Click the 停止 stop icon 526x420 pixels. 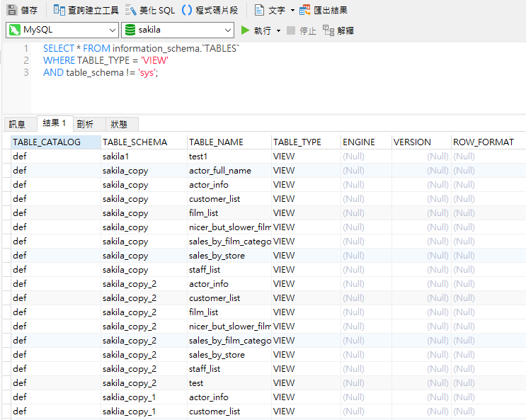pyautogui.click(x=291, y=30)
